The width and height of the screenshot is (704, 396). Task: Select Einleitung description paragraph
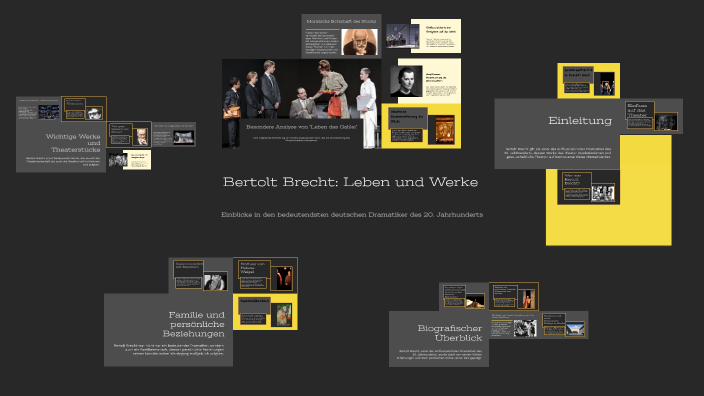pos(558,153)
